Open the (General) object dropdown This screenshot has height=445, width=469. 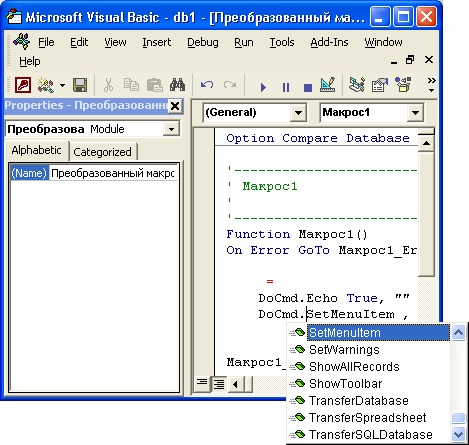tap(298, 113)
